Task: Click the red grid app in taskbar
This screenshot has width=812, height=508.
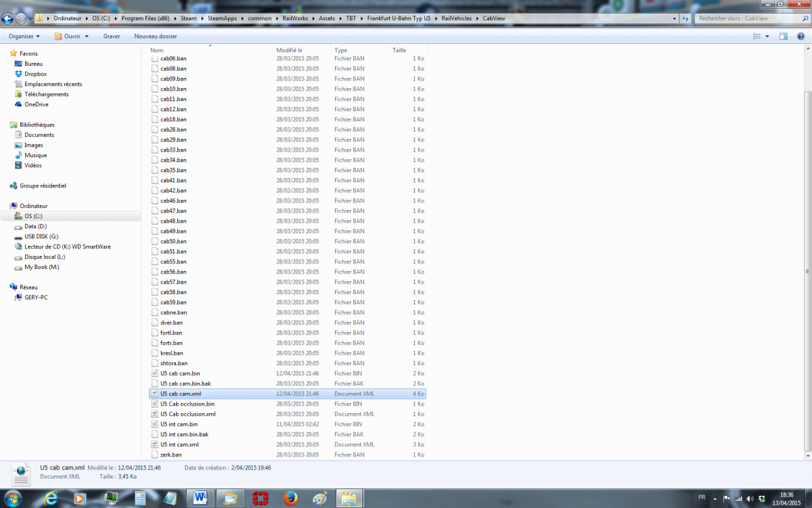Action: pos(261,499)
